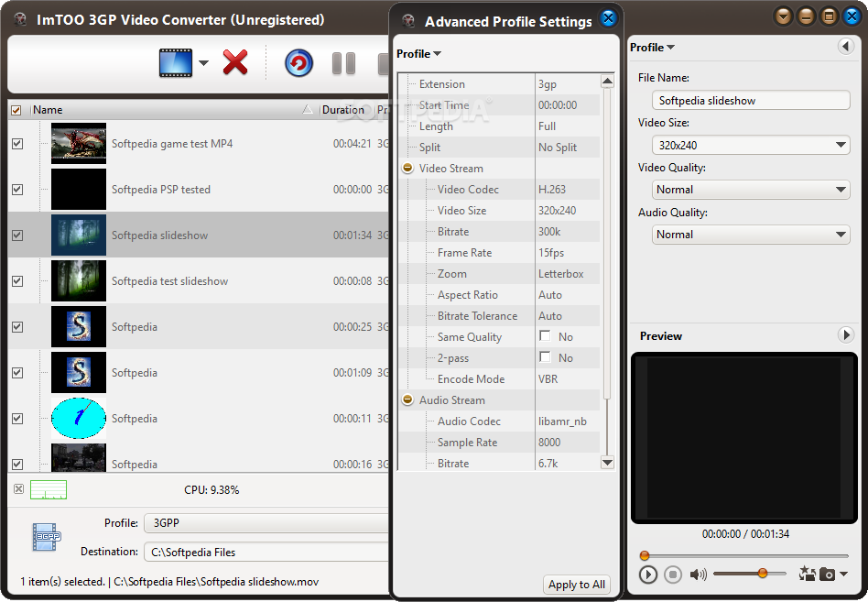
Task: Open the dropdown arrow next to camera icon
Action: tap(843, 575)
